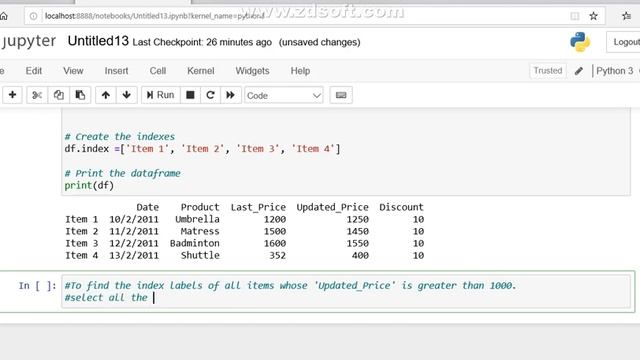Image resolution: width=640 pixels, height=360 pixels.
Task: Click the 'Matress' output value
Action: tap(200, 231)
